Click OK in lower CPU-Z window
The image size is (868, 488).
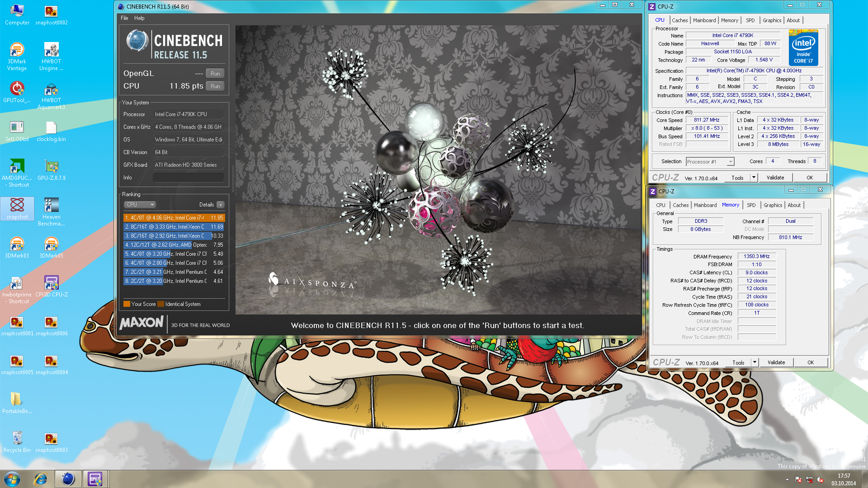(811, 363)
